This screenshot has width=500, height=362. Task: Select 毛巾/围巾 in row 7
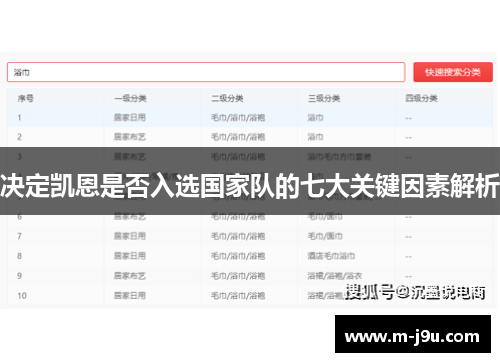pos(325,236)
